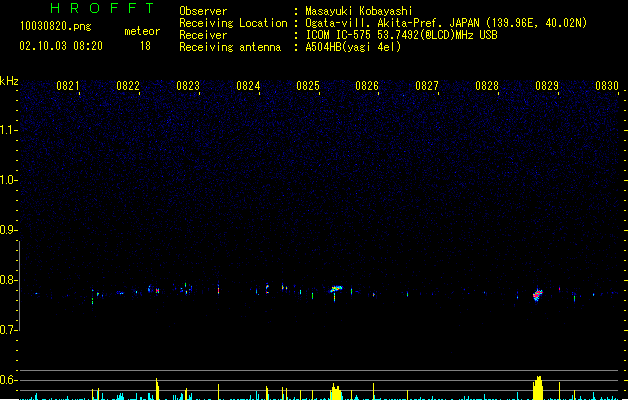This screenshot has width=629, height=400.
Task: Select the ICOM IC-575 receiver description
Action: [402, 35]
